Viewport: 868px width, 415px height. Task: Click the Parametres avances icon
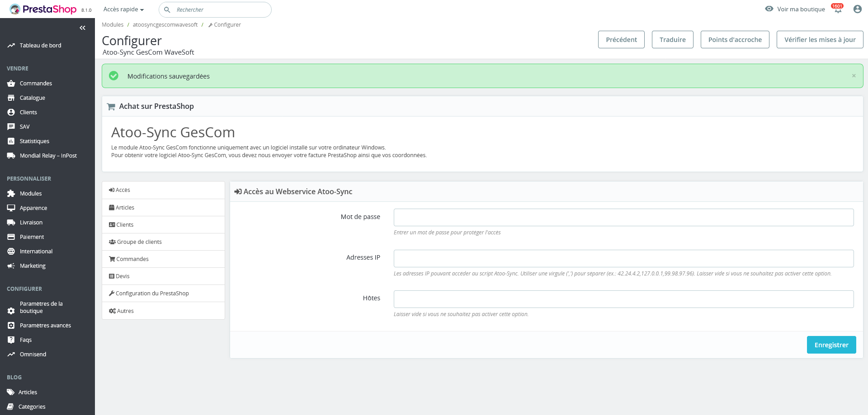coord(11,326)
